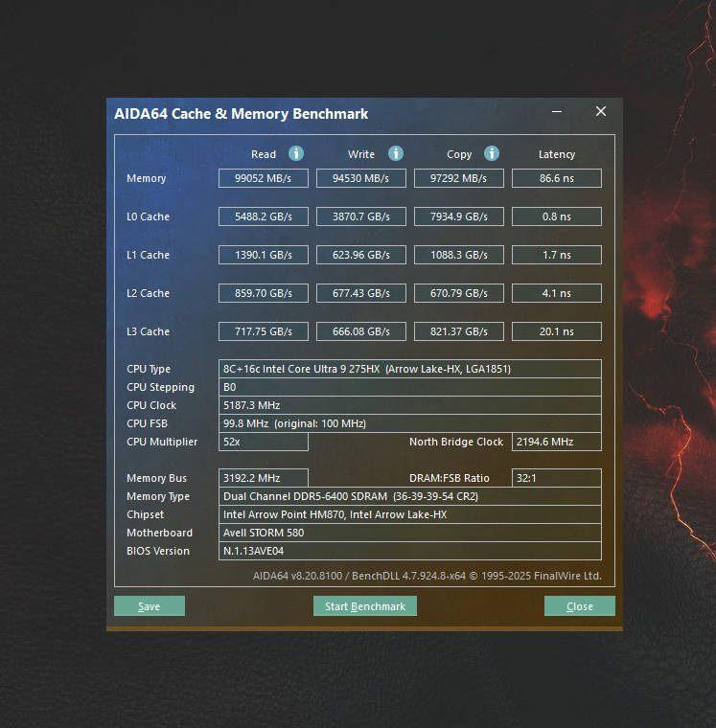716x728 pixels.
Task: Click the Close button at bottom right
Action: click(x=579, y=606)
